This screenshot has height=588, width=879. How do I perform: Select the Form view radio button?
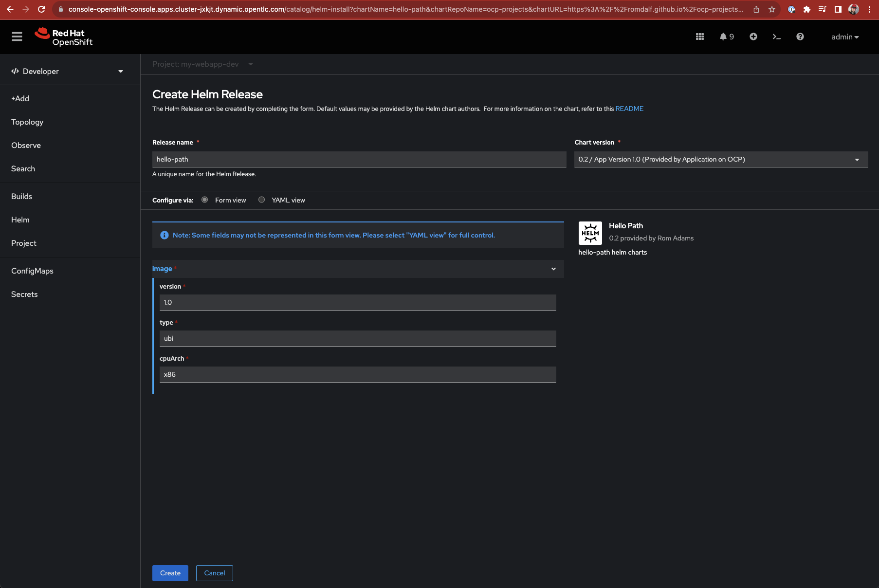205,200
